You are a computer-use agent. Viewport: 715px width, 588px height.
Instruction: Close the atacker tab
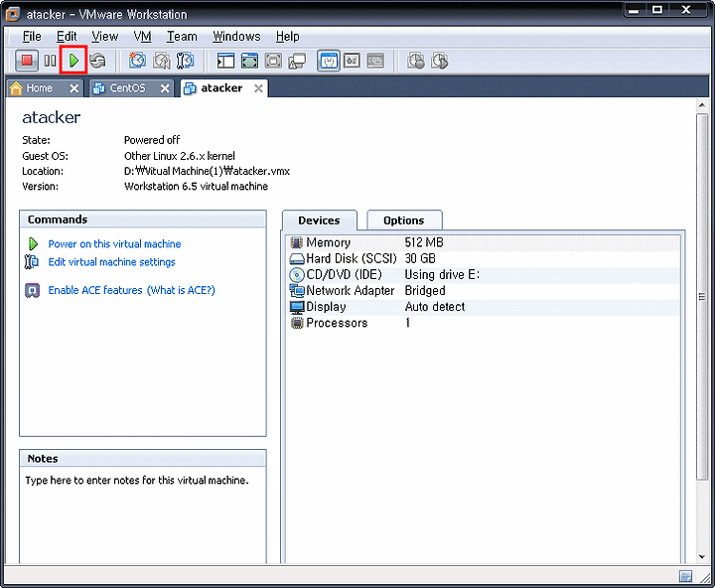(258, 88)
